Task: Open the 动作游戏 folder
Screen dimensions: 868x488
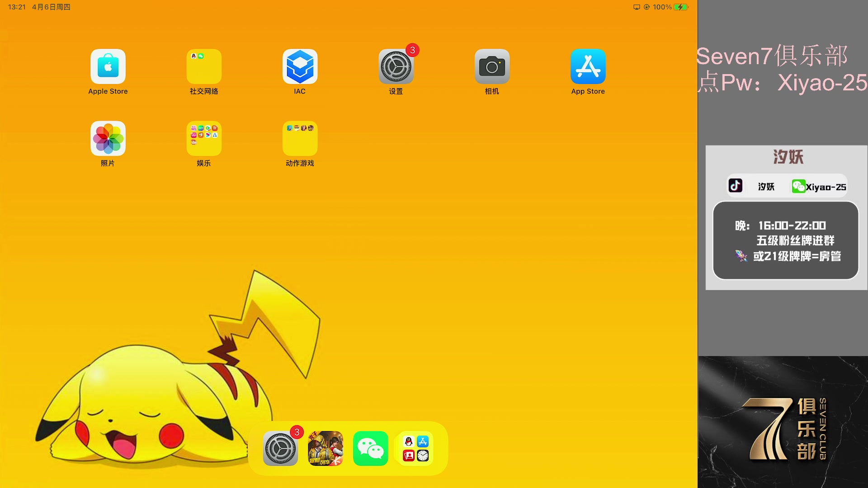Action: pyautogui.click(x=300, y=138)
